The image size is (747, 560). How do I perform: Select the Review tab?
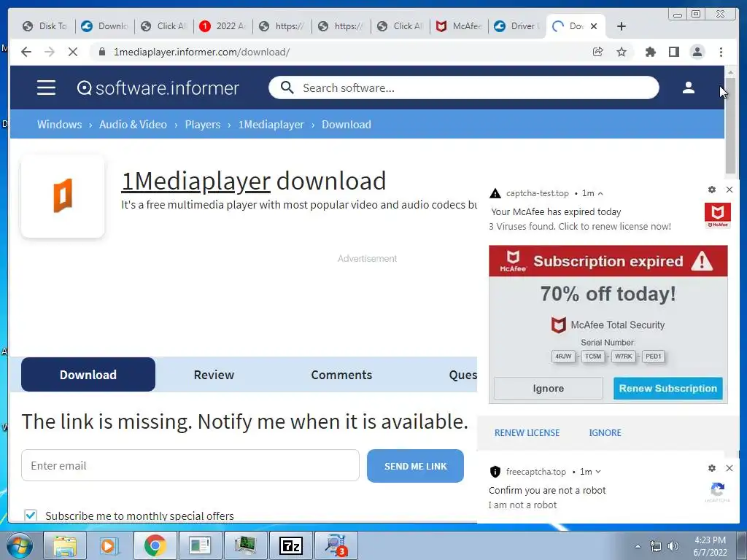[214, 375]
